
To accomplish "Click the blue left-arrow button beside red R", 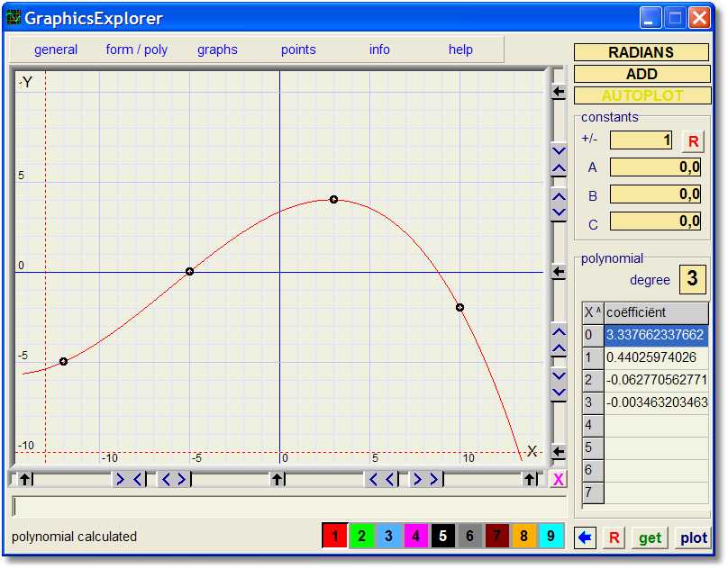I will [x=585, y=537].
